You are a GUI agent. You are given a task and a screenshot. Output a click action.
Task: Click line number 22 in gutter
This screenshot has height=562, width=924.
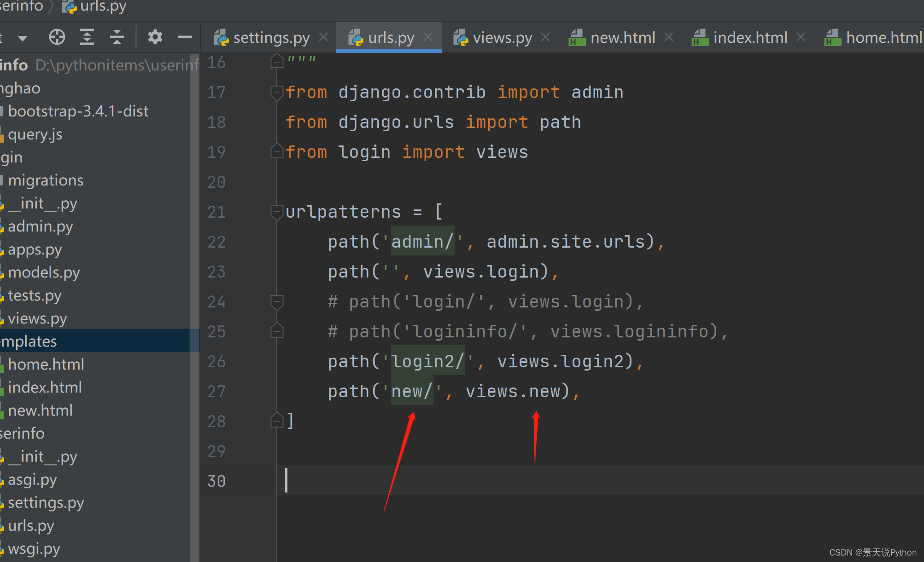click(x=216, y=242)
